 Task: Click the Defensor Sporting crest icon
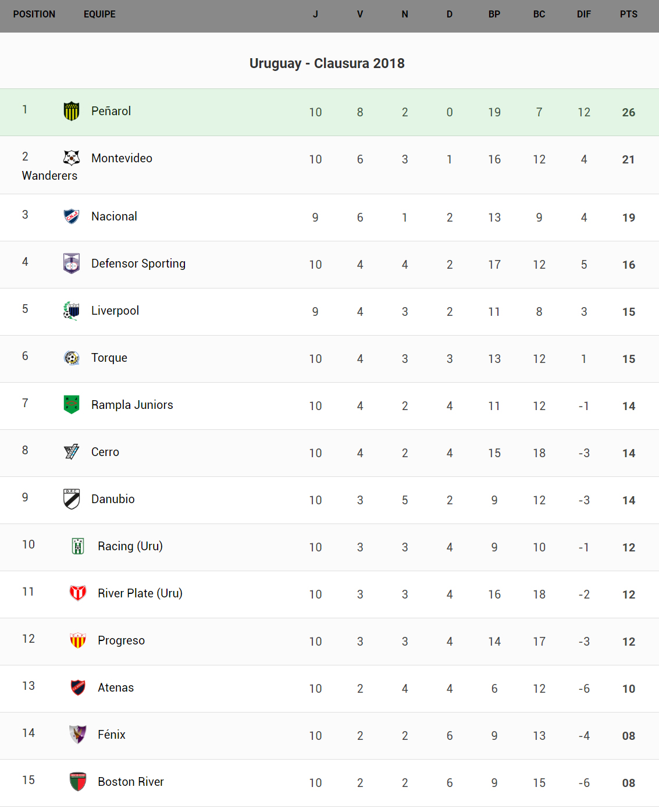coord(72,263)
